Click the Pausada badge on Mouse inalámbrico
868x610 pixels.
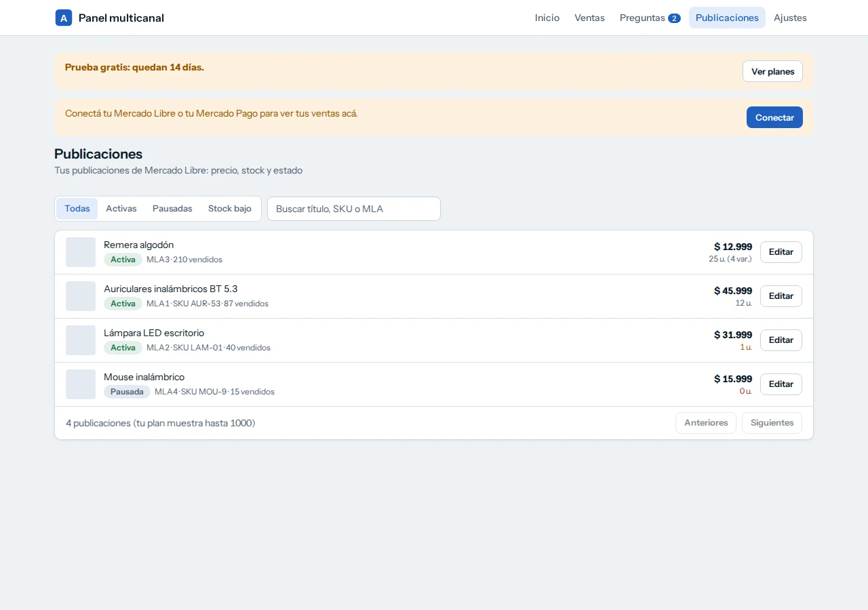pyautogui.click(x=127, y=392)
